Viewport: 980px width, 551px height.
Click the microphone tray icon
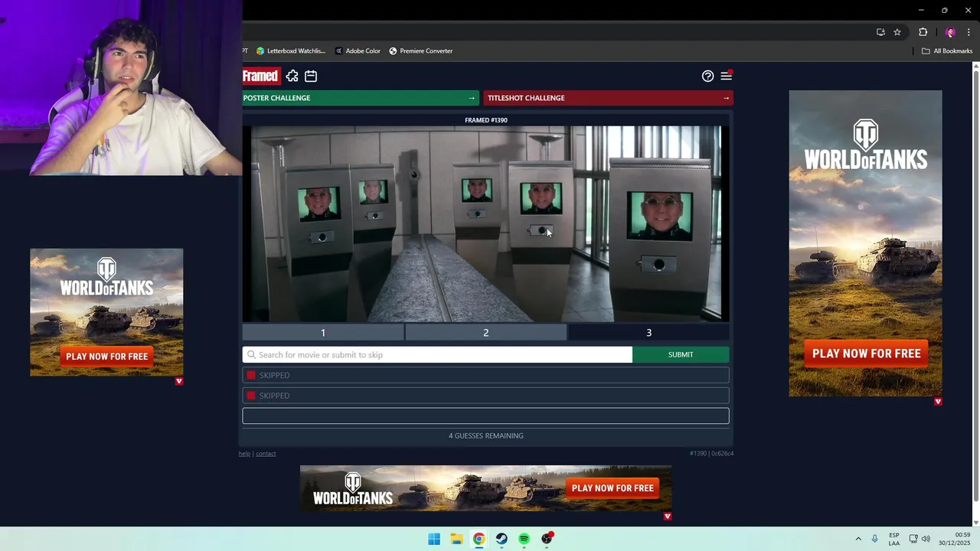(874, 539)
